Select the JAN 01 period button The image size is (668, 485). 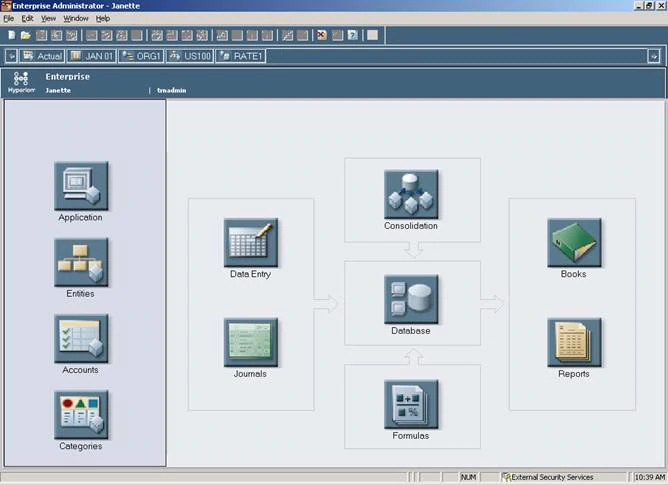(x=92, y=56)
